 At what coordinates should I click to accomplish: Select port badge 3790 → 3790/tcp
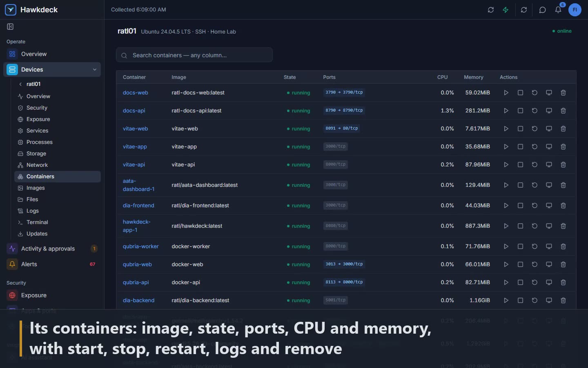344,92
